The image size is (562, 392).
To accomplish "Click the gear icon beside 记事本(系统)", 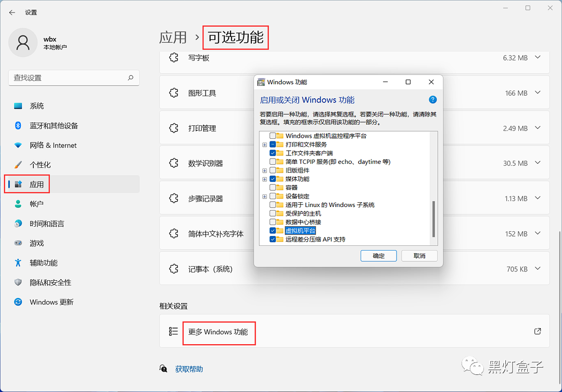I will [174, 269].
